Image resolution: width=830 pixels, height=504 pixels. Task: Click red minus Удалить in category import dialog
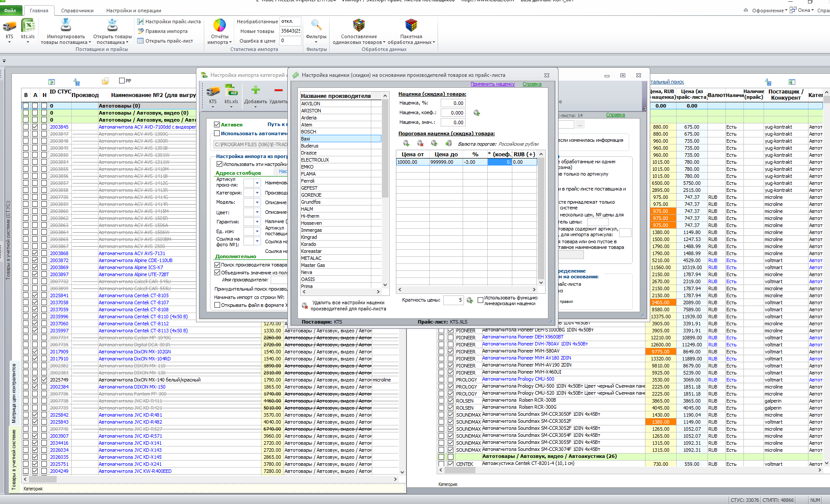tap(278, 90)
